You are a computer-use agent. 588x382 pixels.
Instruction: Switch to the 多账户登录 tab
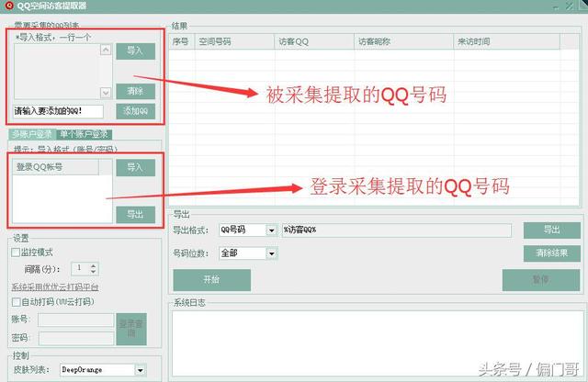(32, 134)
